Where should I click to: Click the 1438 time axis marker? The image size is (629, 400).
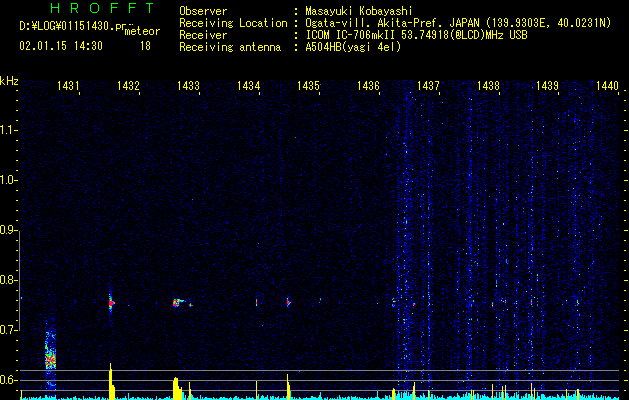(x=488, y=85)
